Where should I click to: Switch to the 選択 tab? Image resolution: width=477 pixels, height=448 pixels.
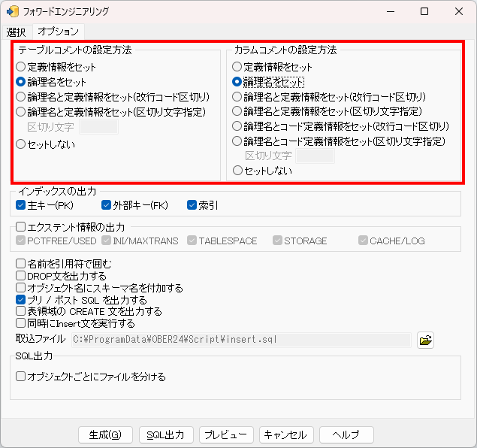16,32
